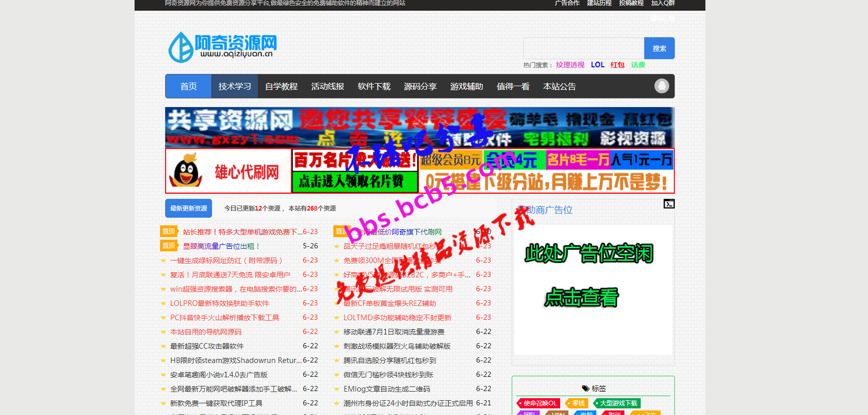
Task: Select the 零钱 tag
Action: (577, 403)
